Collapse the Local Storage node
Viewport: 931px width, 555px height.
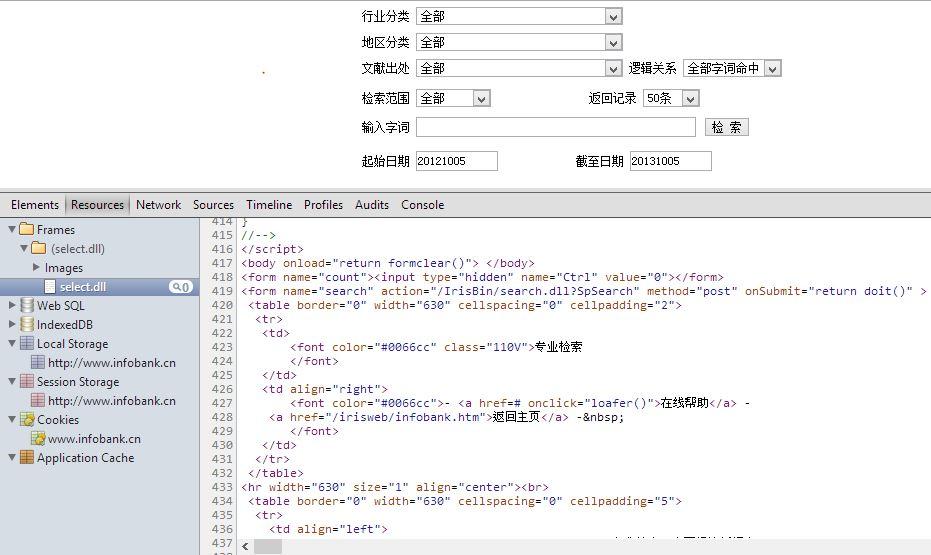tap(12, 343)
